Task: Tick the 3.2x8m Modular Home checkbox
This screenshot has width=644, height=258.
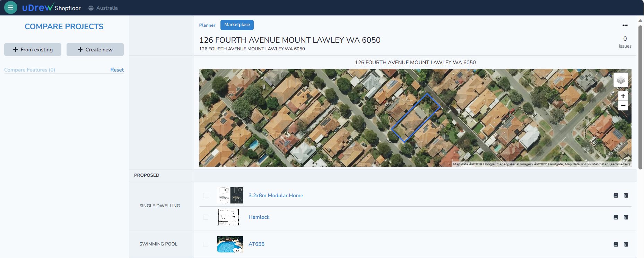Action: [x=206, y=195]
